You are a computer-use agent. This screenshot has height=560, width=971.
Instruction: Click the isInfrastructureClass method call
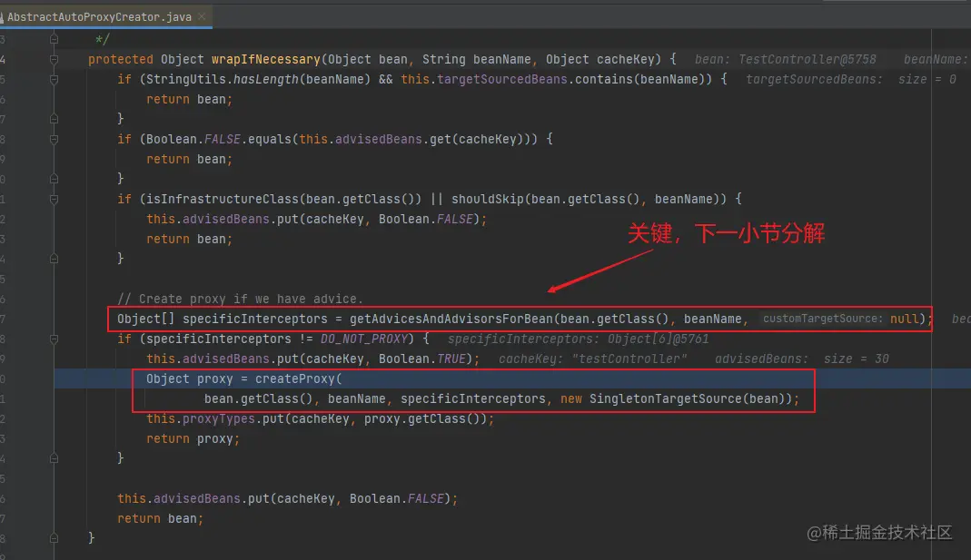(223, 200)
